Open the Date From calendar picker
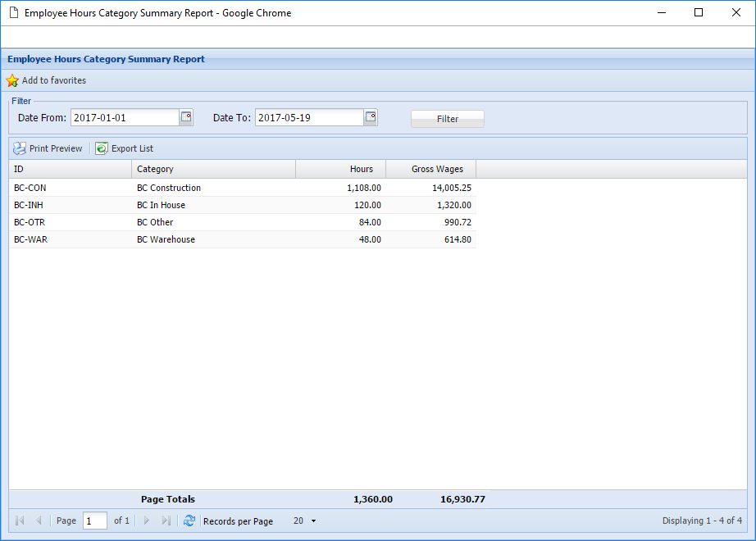The height and width of the screenshot is (541, 756). (x=186, y=117)
